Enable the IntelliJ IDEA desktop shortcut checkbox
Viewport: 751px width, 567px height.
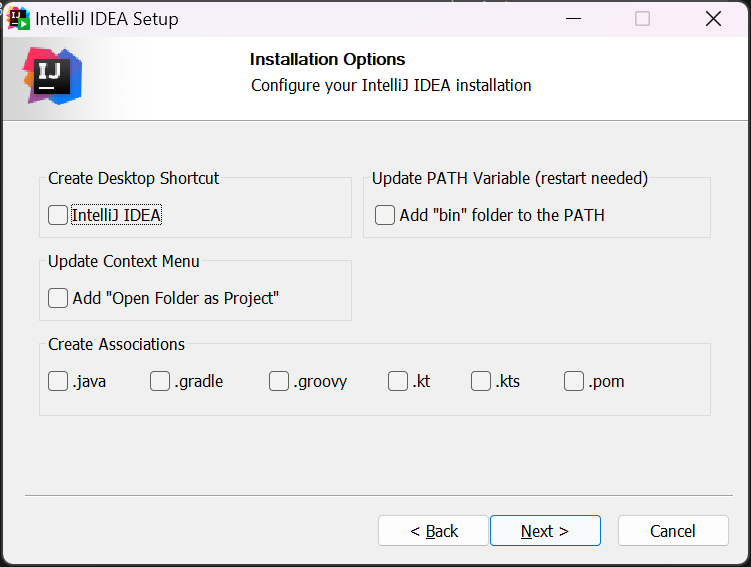coord(59,215)
